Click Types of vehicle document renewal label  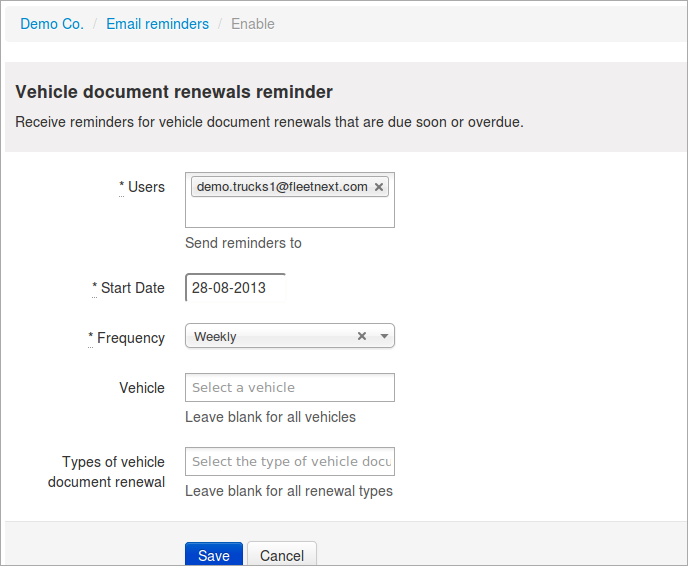[x=107, y=472]
